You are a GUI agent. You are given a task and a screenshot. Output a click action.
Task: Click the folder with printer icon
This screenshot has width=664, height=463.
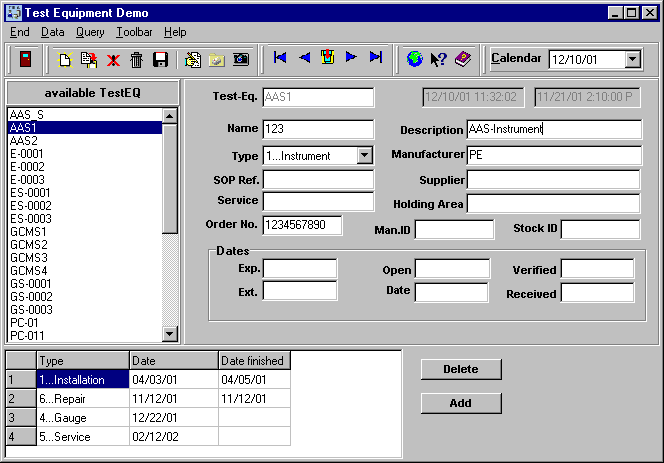point(216,60)
